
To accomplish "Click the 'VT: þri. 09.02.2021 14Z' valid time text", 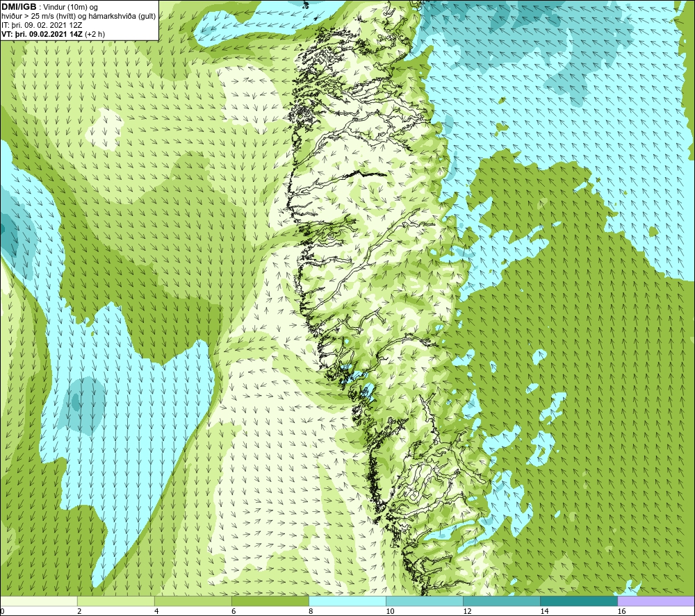I will coord(42,34).
